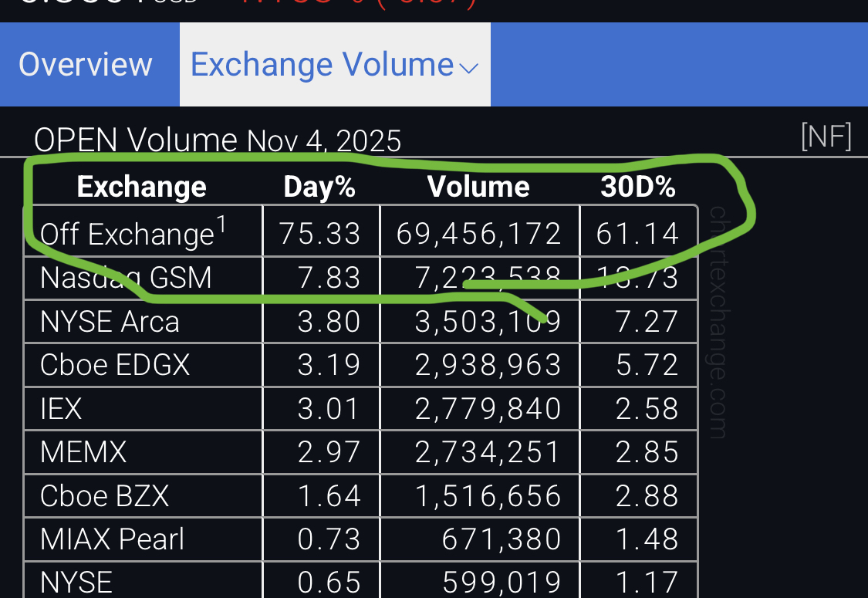Viewport: 868px width, 598px height.
Task: Select the MEMX exchange name
Action: click(x=83, y=451)
